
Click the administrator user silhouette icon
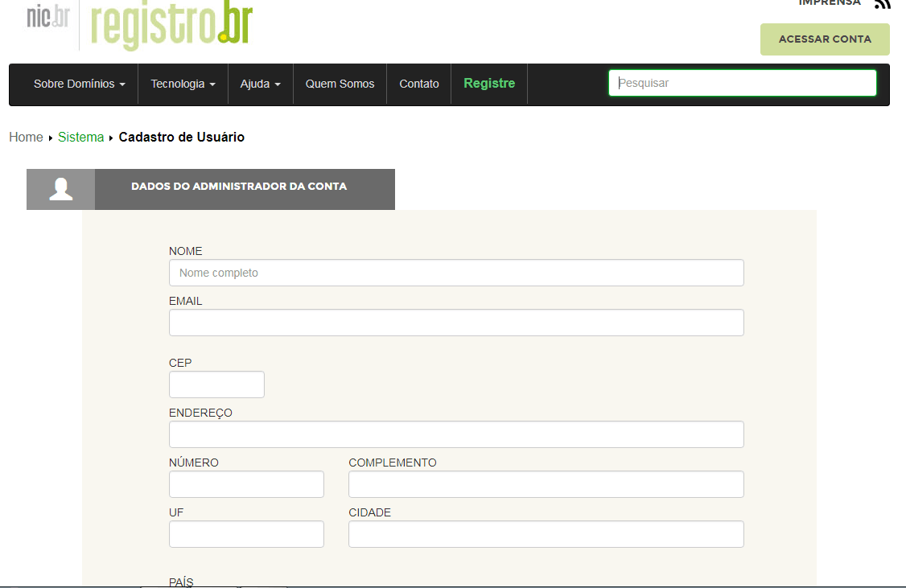click(60, 189)
